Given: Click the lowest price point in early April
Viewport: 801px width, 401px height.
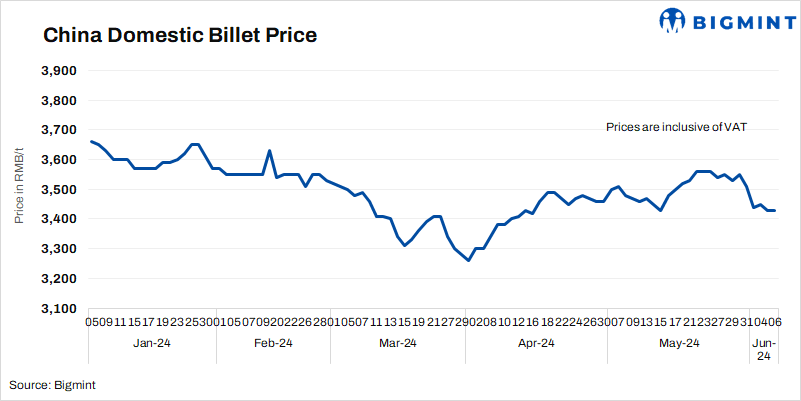Looking at the screenshot, I should tap(468, 260).
